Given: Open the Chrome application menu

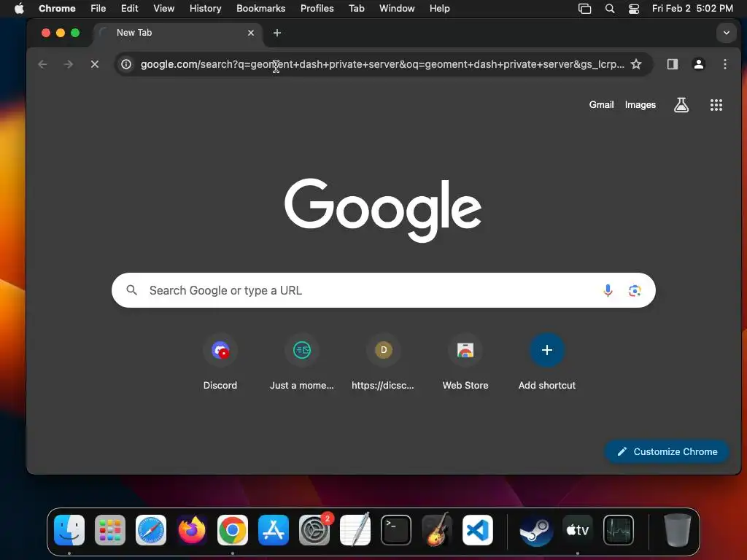Looking at the screenshot, I should 57,9.
